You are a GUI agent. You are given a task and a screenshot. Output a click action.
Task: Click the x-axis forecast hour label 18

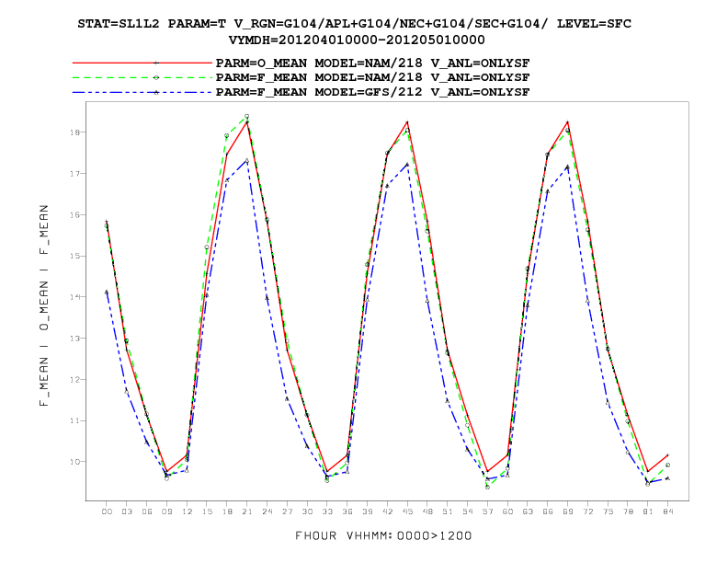click(x=227, y=511)
